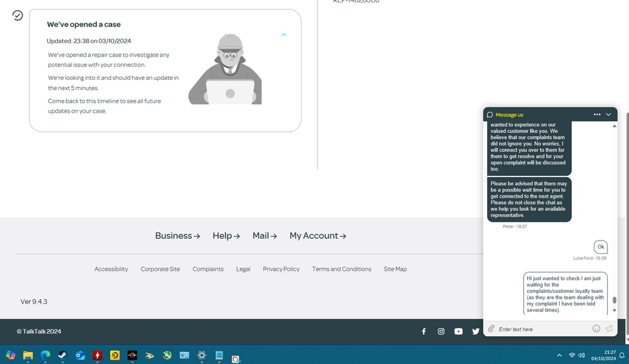Viewport: 629px width, 364px height.
Task: Open the Accessibility link
Action: 111,269
